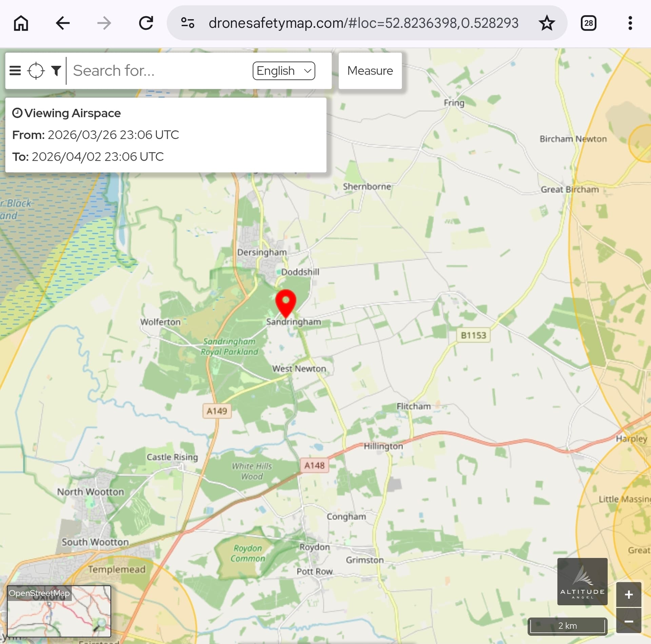Expand the English language dropdown
The width and height of the screenshot is (651, 644).
click(x=284, y=71)
